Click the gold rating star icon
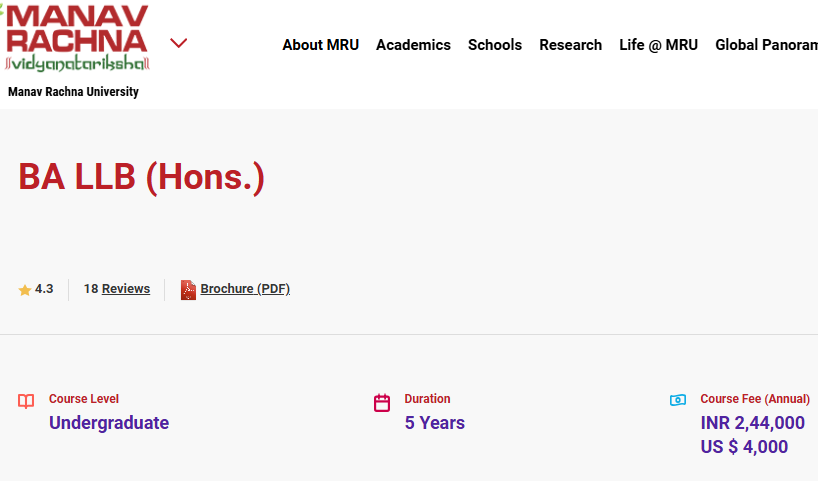Screen dimensions: 818x481 click(x=25, y=290)
